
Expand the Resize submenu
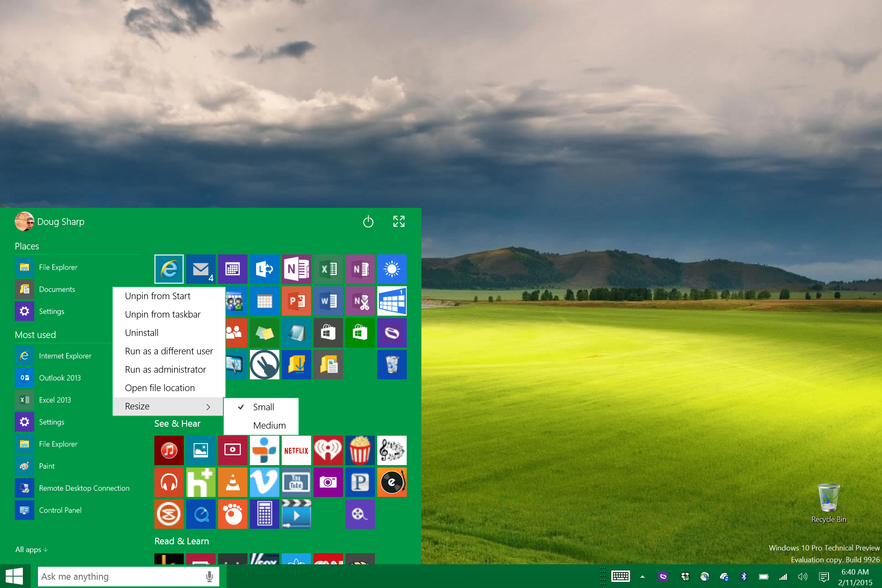tap(168, 406)
